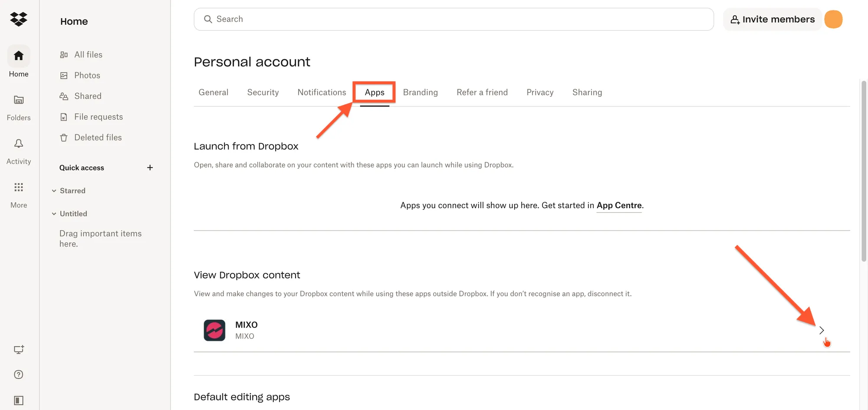
Task: Click the Invite members button
Action: coord(773,20)
